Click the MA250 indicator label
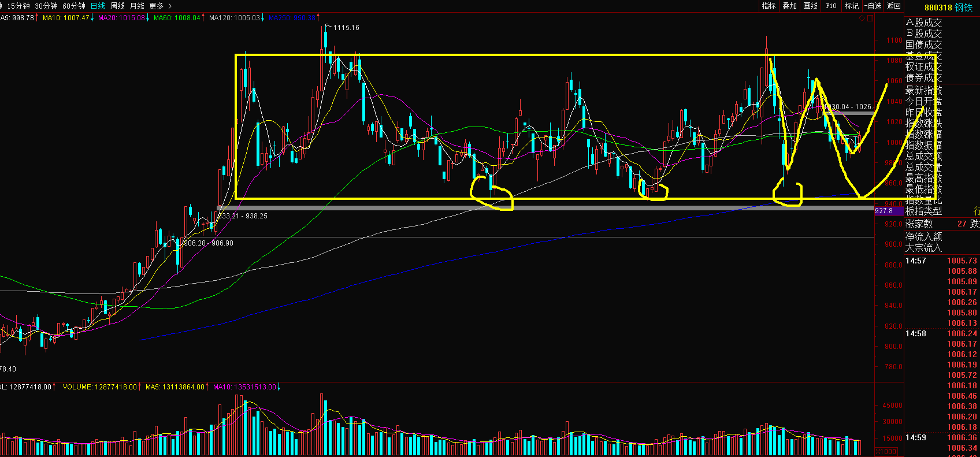 292,18
